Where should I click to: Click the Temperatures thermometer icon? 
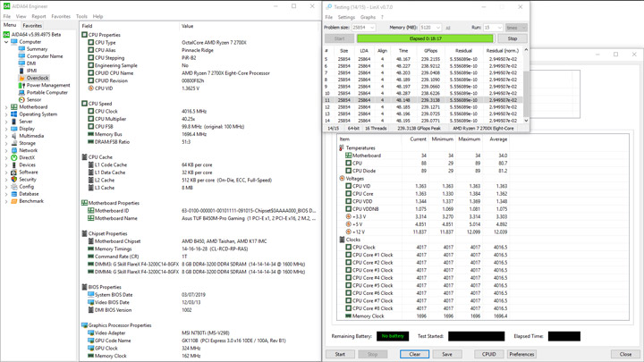click(342, 147)
